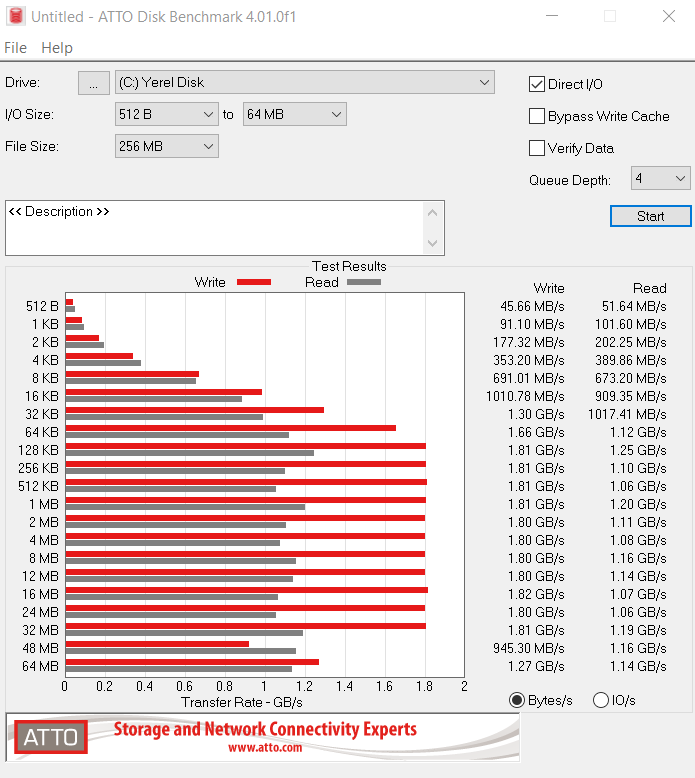Click the Description scroll down arrow
The image size is (695, 778).
tap(433, 243)
